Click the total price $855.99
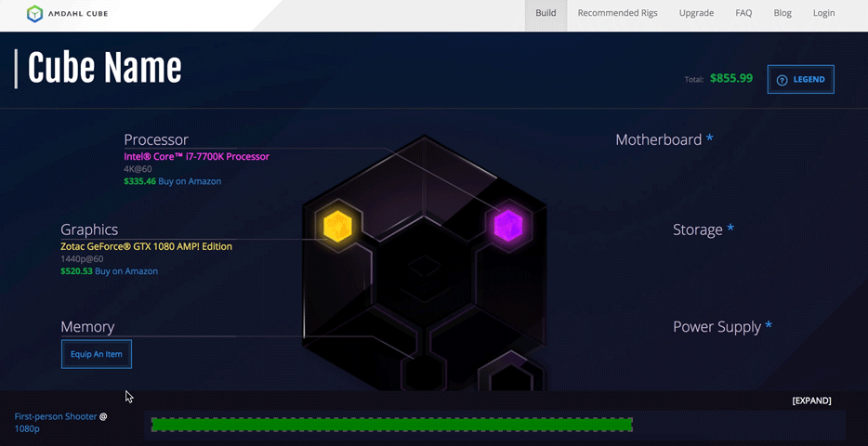The width and height of the screenshot is (868, 446). 731,79
